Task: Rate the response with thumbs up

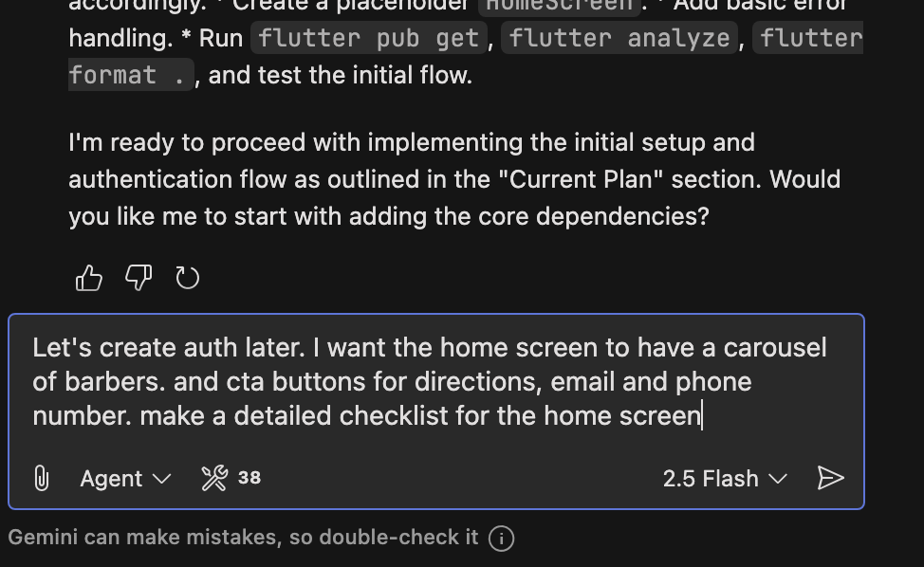Action: tap(89, 277)
